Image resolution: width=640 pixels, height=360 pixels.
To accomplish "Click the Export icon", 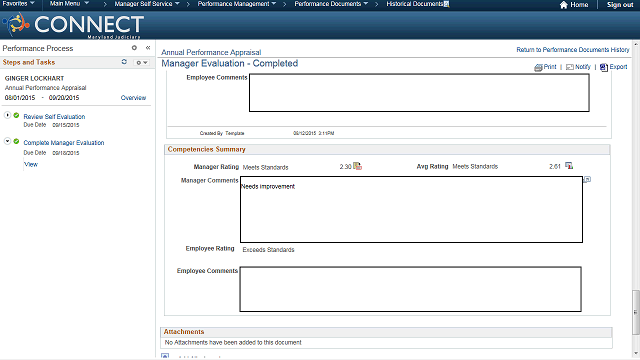I will pos(604,67).
